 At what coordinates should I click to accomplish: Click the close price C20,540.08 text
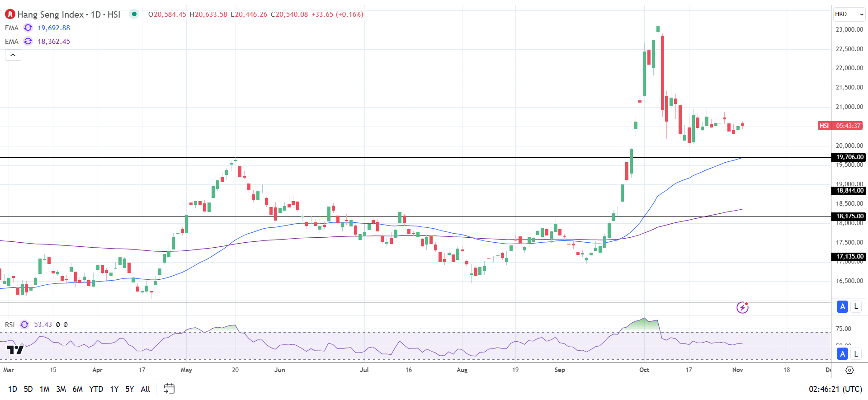click(289, 14)
